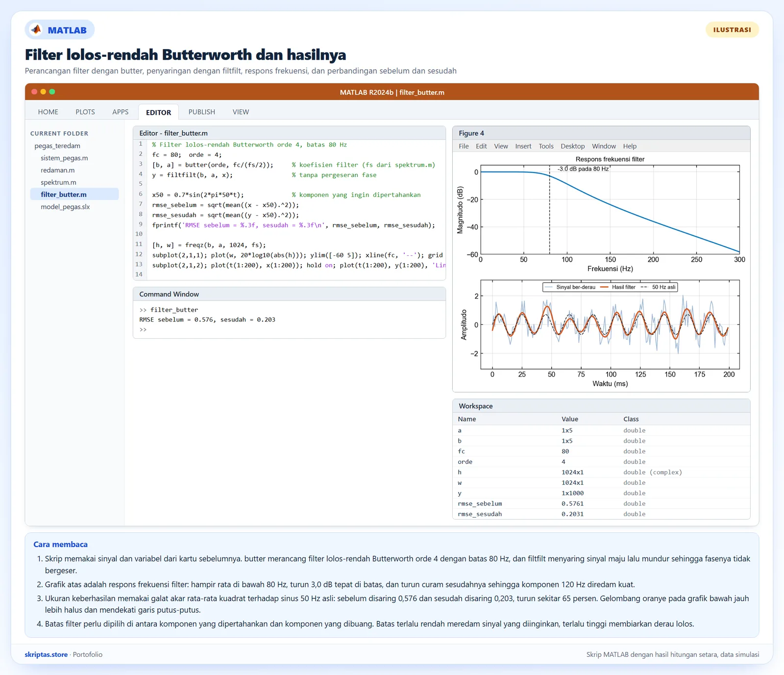Select filter_butter.m in Current Folder

tap(74, 194)
